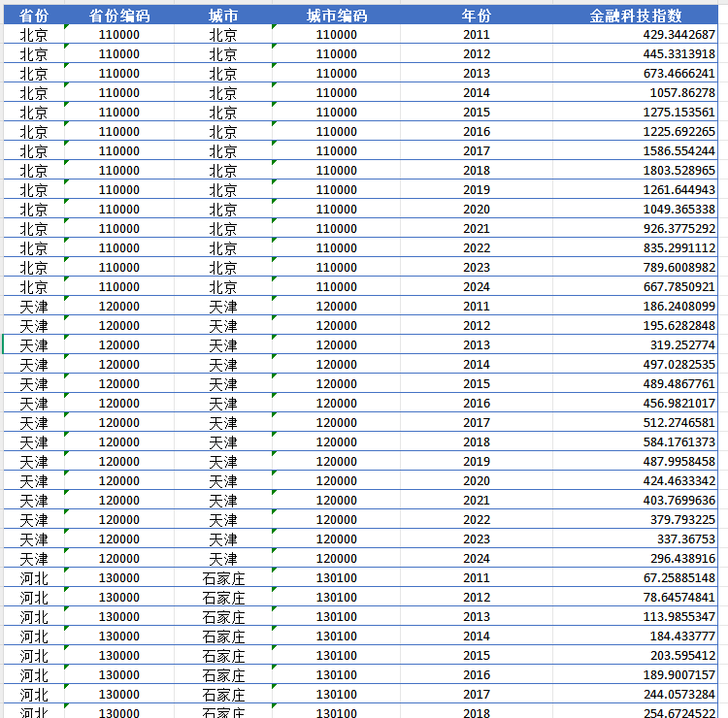Click the cell with value 1275.153561
The height and width of the screenshot is (718, 728).
pyautogui.click(x=635, y=112)
